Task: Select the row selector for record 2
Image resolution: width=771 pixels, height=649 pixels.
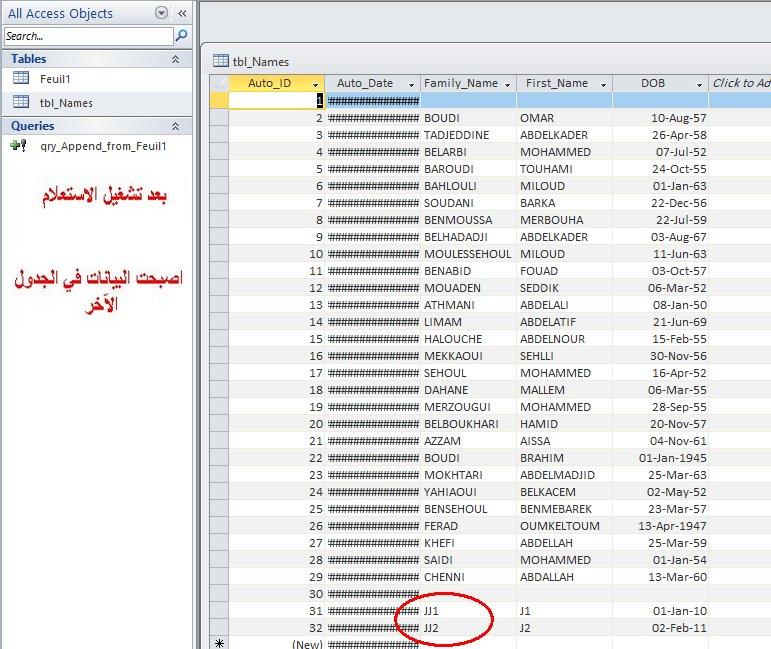Action: (219, 118)
